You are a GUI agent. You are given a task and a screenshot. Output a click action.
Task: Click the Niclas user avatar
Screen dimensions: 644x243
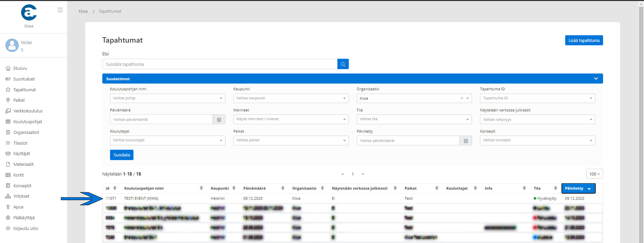(12, 45)
